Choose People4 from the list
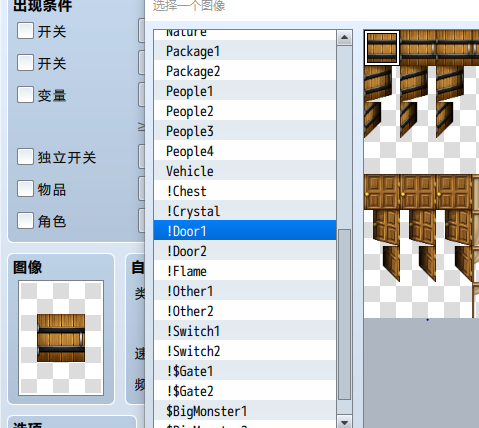The height and width of the screenshot is (428, 479). tap(245, 150)
